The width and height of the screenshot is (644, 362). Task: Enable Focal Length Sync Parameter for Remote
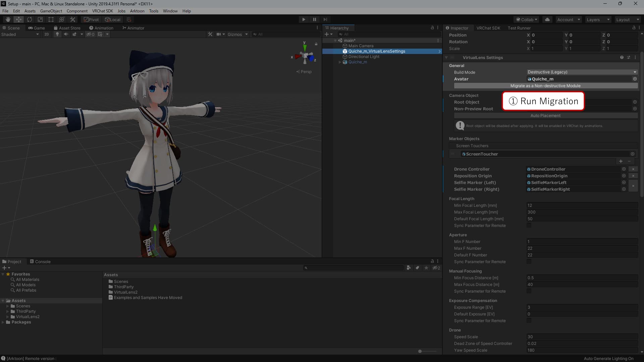click(529, 226)
